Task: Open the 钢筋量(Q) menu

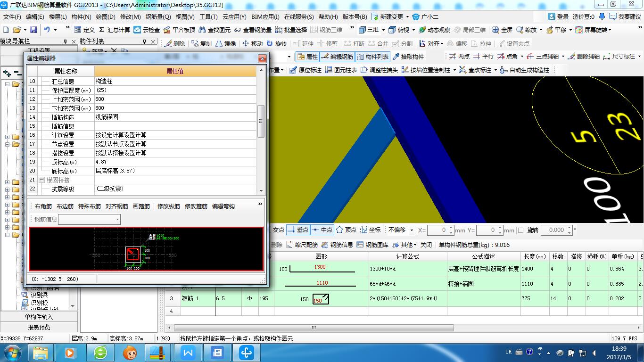Action: (158, 16)
